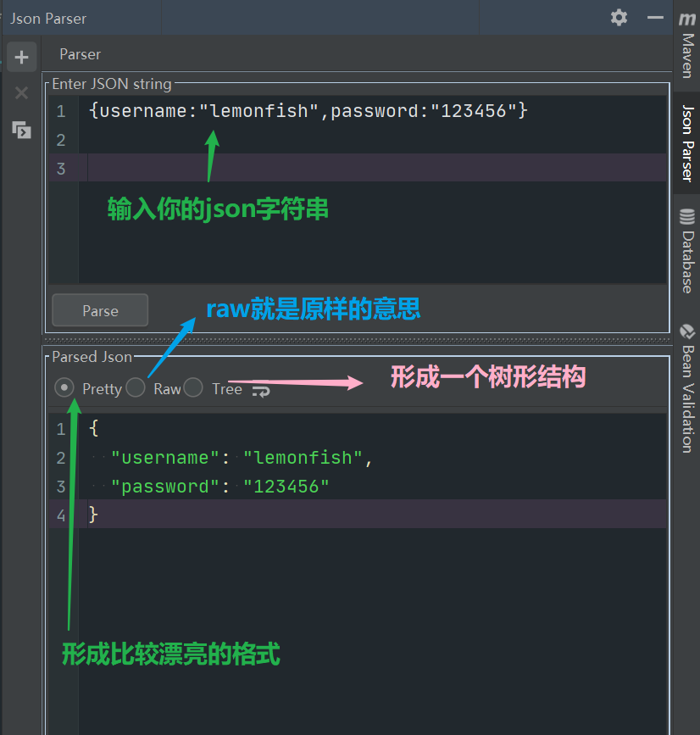Click the Database cylinder icon

687,216
